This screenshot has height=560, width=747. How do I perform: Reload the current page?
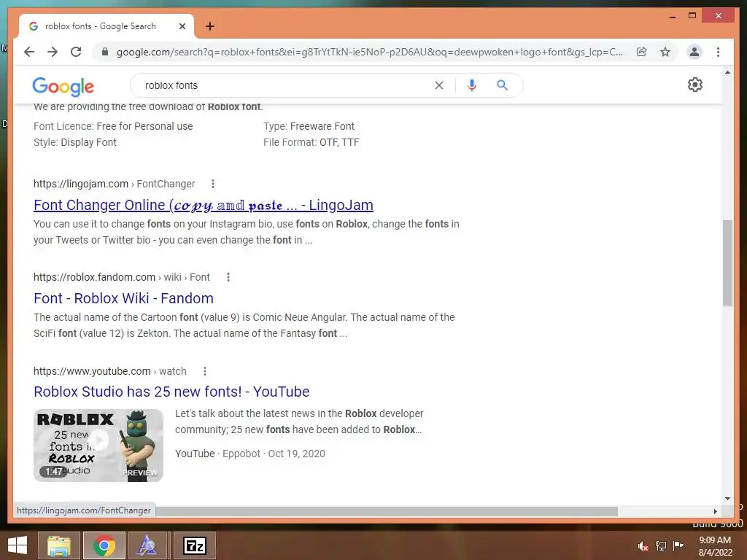(x=76, y=52)
